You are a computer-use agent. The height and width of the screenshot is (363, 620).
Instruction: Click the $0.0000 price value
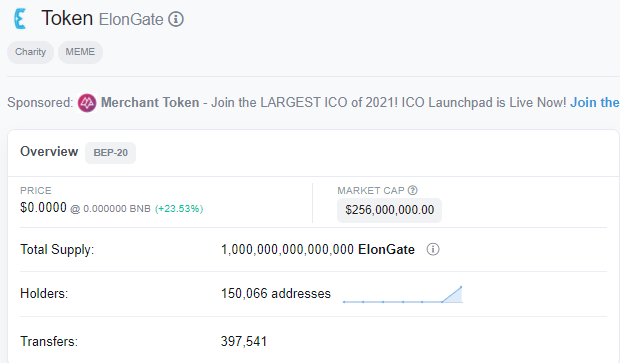[43, 208]
